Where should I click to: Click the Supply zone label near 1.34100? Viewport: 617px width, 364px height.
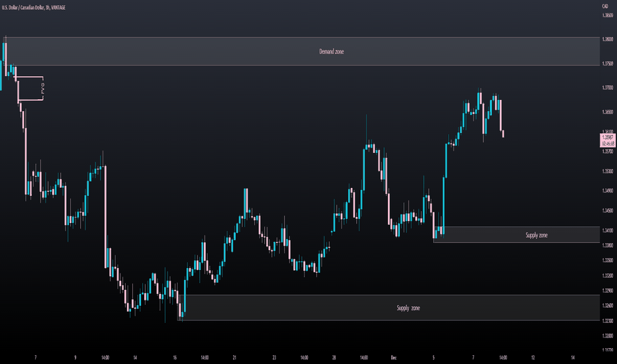[x=536, y=236]
